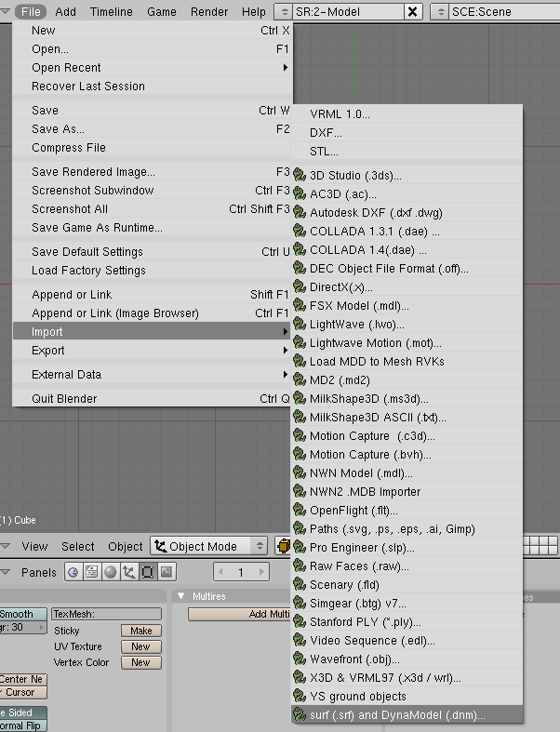
Task: Open the SR:2-Model screen selector
Action: [x=283, y=12]
